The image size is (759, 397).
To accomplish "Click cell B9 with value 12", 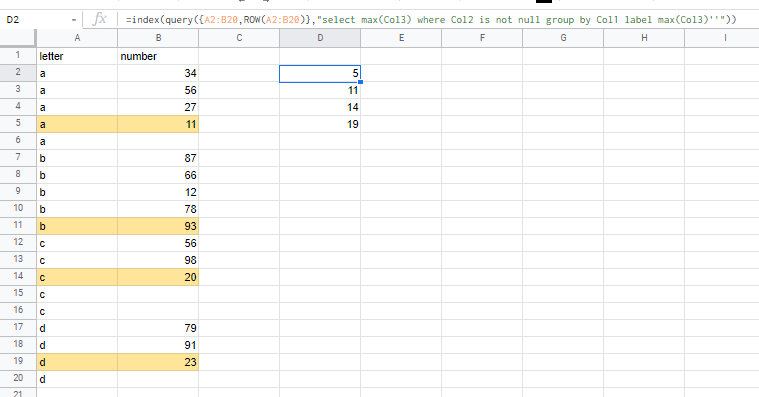I will (x=158, y=192).
